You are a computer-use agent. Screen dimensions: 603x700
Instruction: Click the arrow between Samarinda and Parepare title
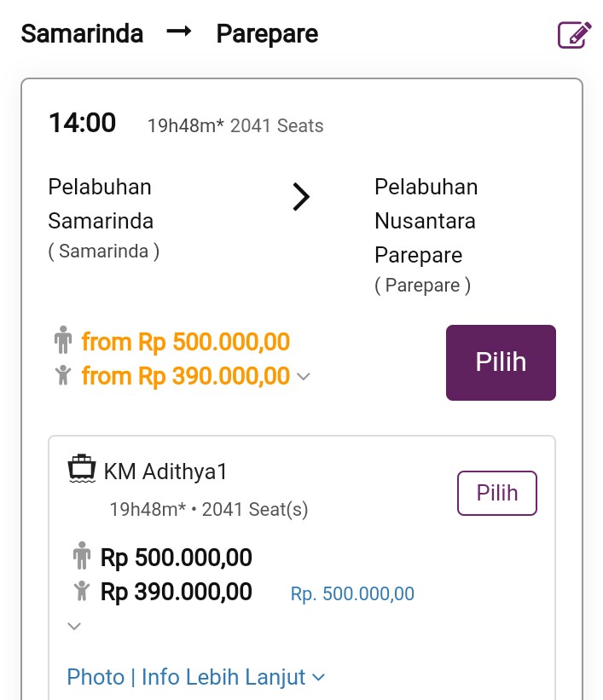tap(179, 32)
